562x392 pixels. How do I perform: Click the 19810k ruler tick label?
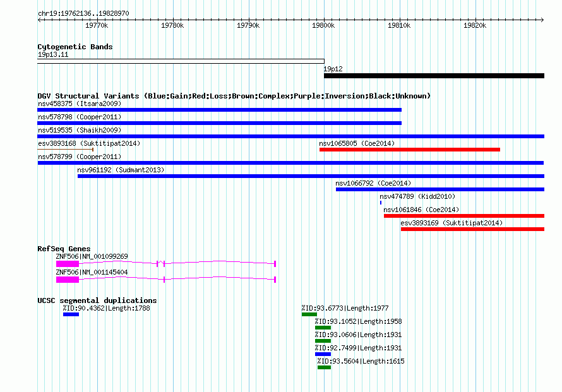click(399, 25)
